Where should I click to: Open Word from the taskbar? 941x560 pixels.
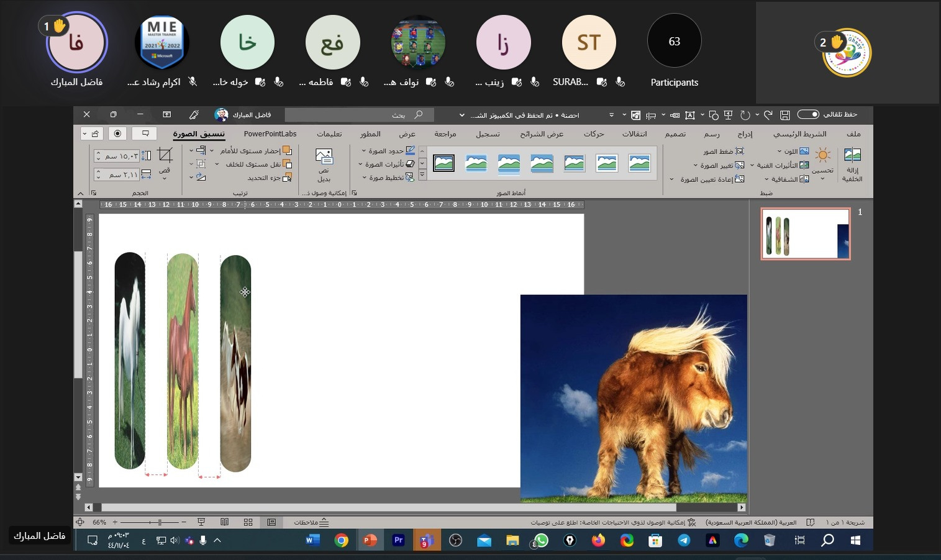click(312, 540)
